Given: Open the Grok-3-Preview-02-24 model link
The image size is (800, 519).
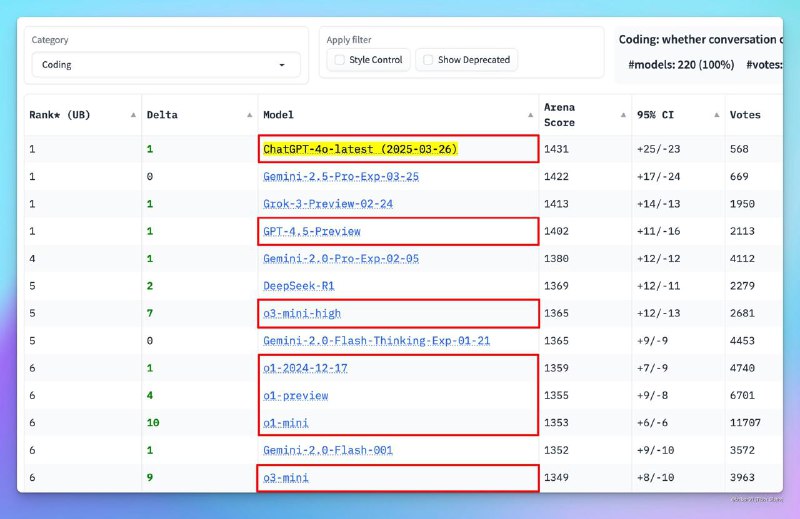Looking at the screenshot, I should [328, 204].
